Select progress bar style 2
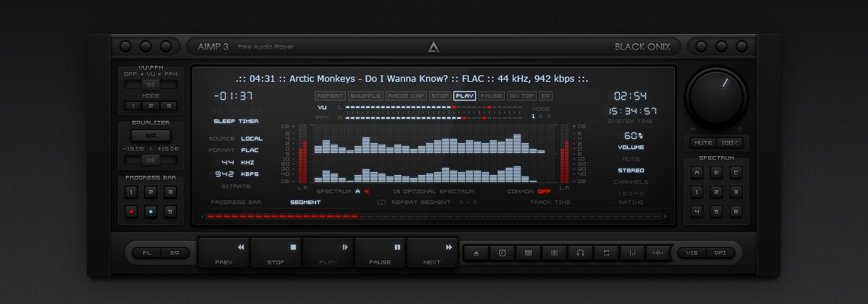868x304 pixels. pyautogui.click(x=150, y=192)
